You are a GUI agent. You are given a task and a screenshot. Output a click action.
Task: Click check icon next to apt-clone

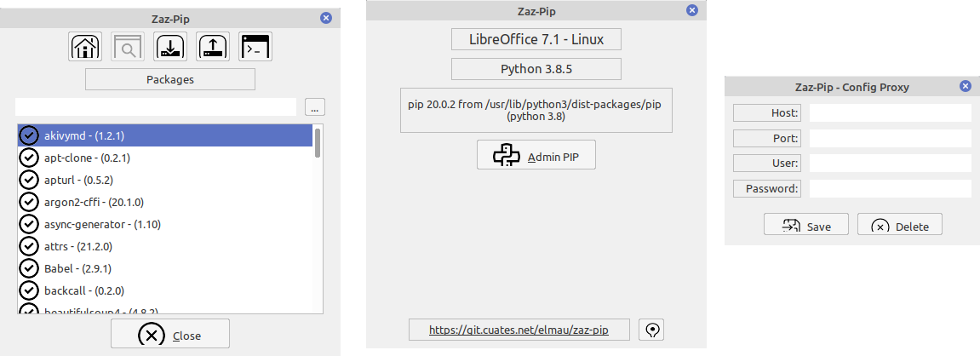coord(29,158)
